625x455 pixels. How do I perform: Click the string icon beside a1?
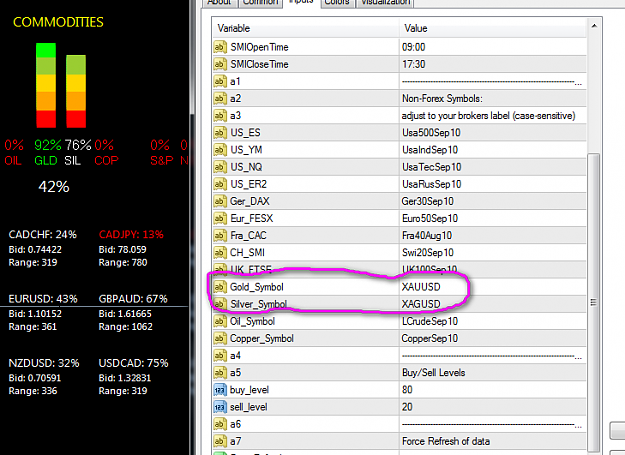(x=220, y=81)
